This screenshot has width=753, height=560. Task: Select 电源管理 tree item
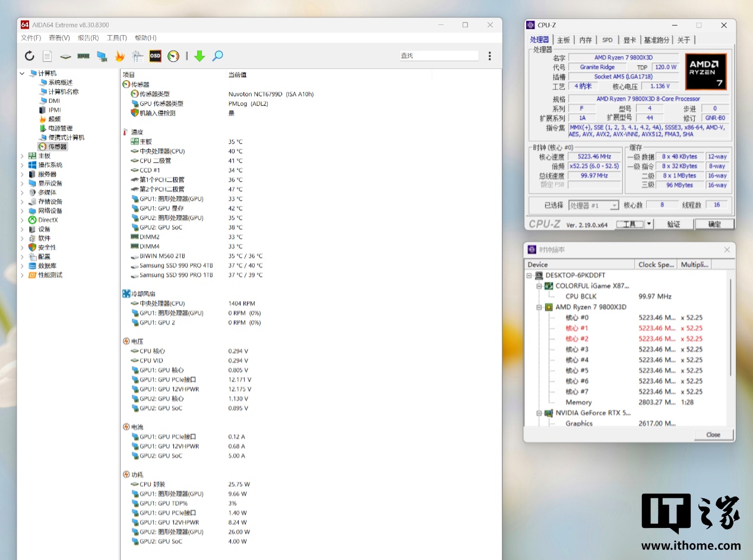pos(61,128)
